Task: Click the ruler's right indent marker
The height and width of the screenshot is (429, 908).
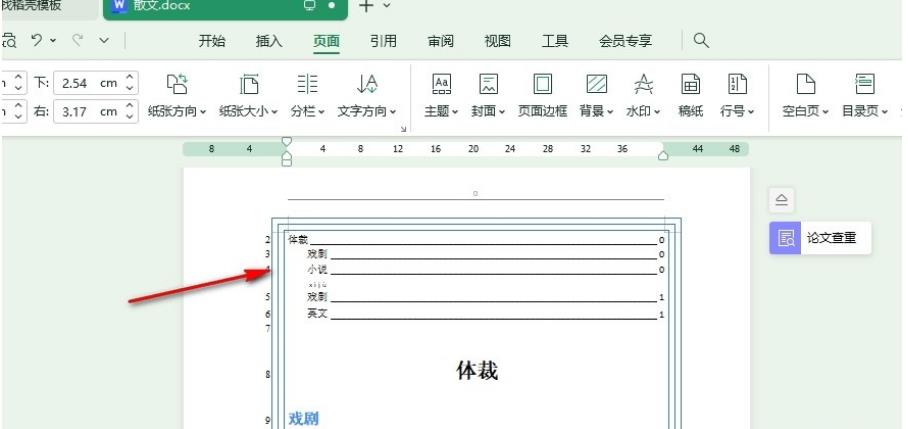Action: coord(663,155)
